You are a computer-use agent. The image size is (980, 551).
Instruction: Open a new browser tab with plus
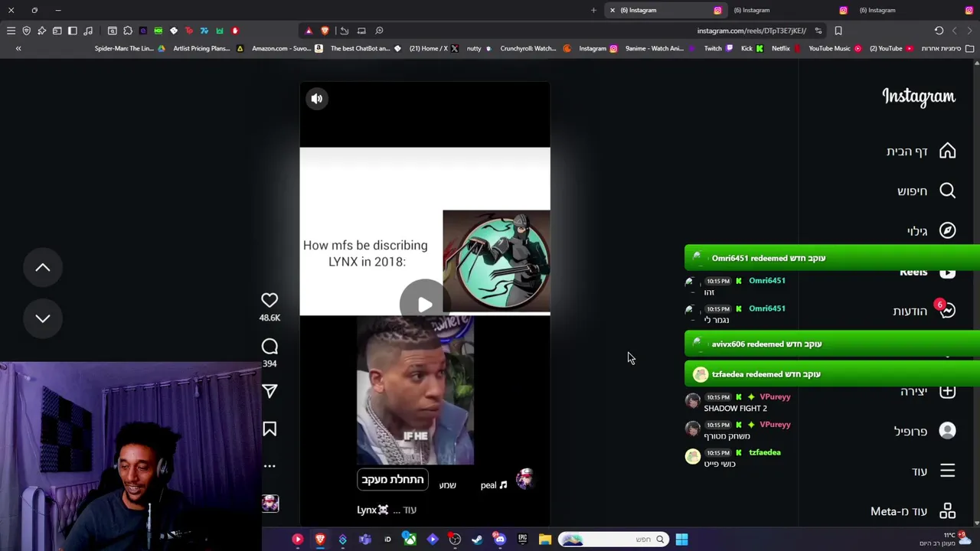point(593,10)
